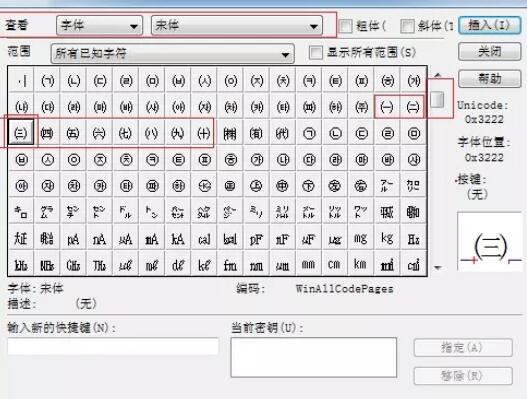Screen dimensions: 527x399
Task: Open 帮助 help button
Action: [490, 79]
